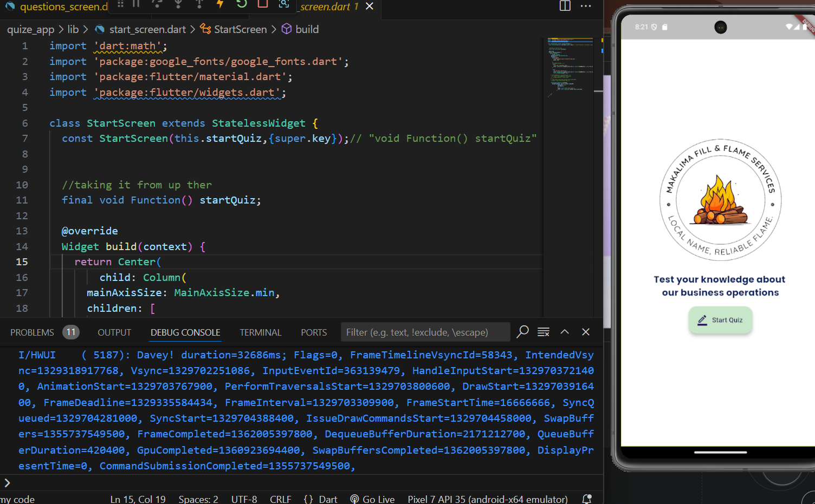This screenshot has width=815, height=504.
Task: Click the code minimap overview
Action: coord(570,68)
